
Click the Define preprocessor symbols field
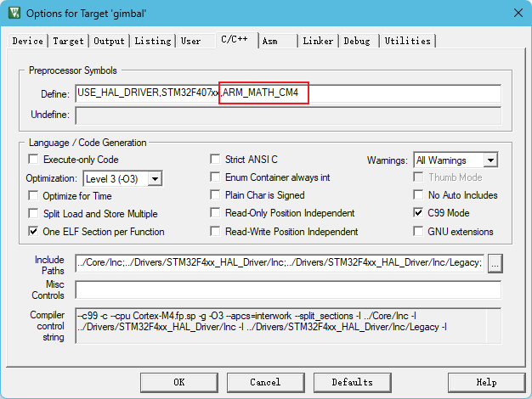tap(288, 93)
